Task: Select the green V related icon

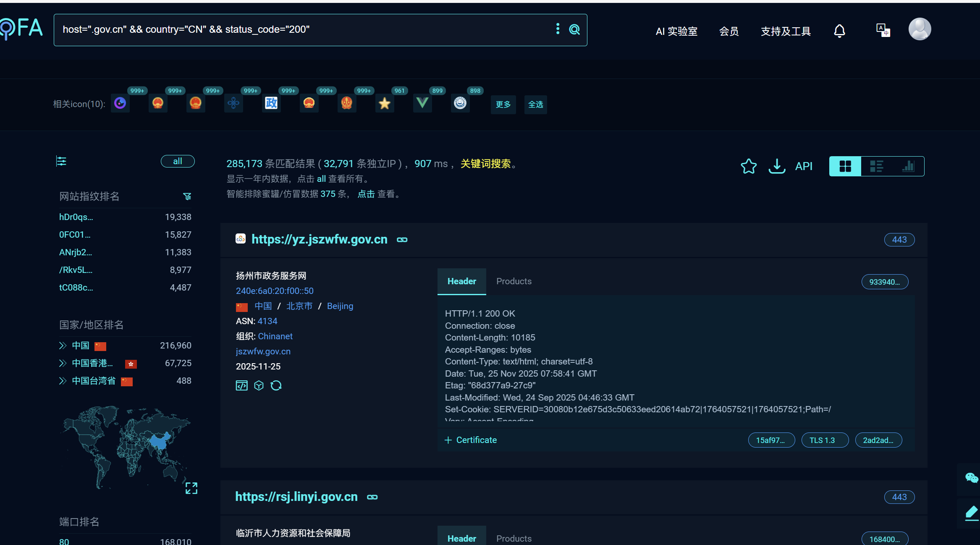Action: (422, 103)
